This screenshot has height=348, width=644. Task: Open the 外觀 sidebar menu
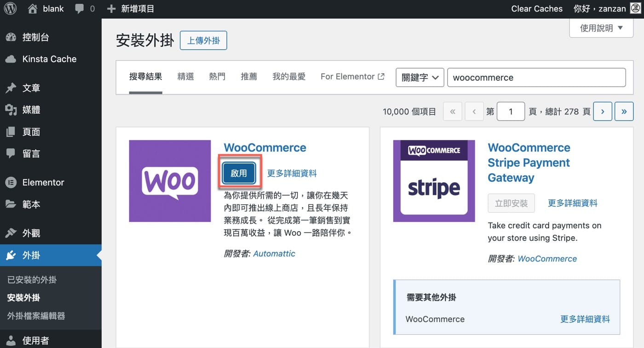[x=51, y=233]
